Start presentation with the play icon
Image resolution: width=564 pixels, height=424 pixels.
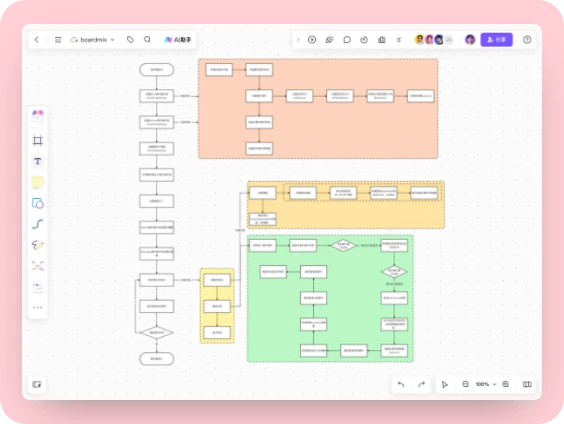(312, 40)
